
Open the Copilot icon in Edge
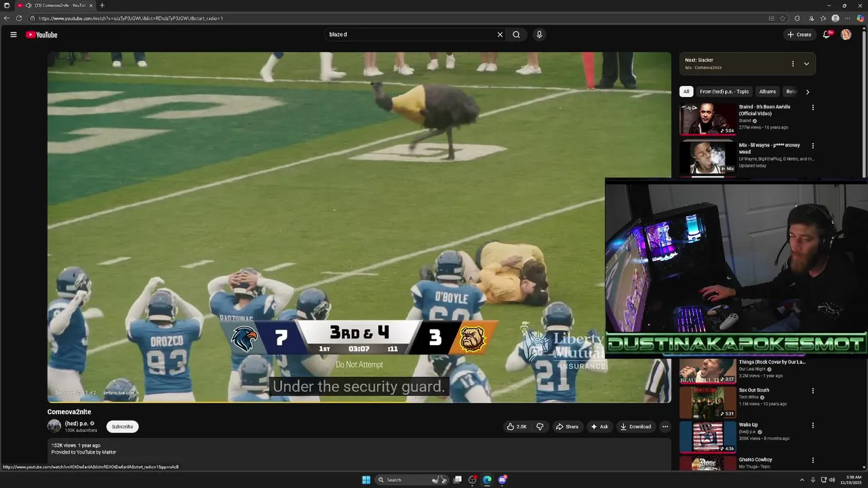point(861,18)
